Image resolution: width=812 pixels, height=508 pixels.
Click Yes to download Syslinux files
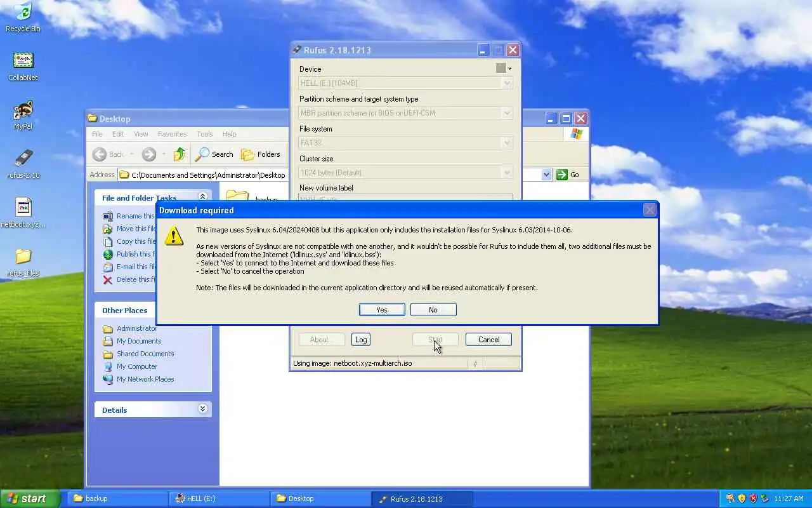382,310
